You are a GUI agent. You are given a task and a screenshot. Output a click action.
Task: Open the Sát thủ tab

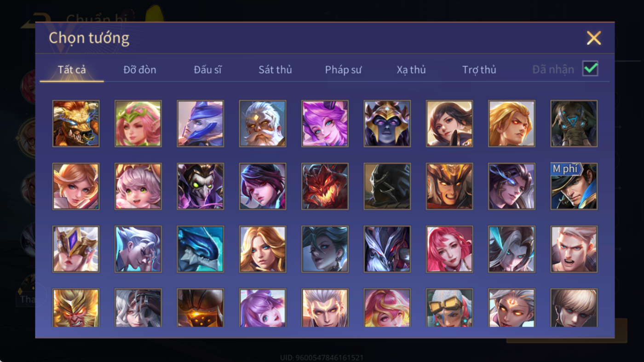(x=275, y=70)
